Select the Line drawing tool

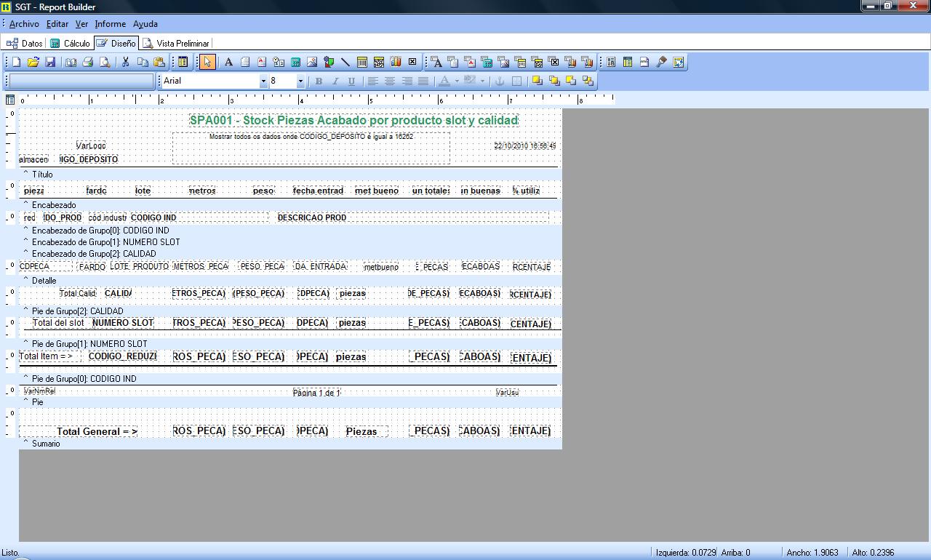click(x=345, y=63)
